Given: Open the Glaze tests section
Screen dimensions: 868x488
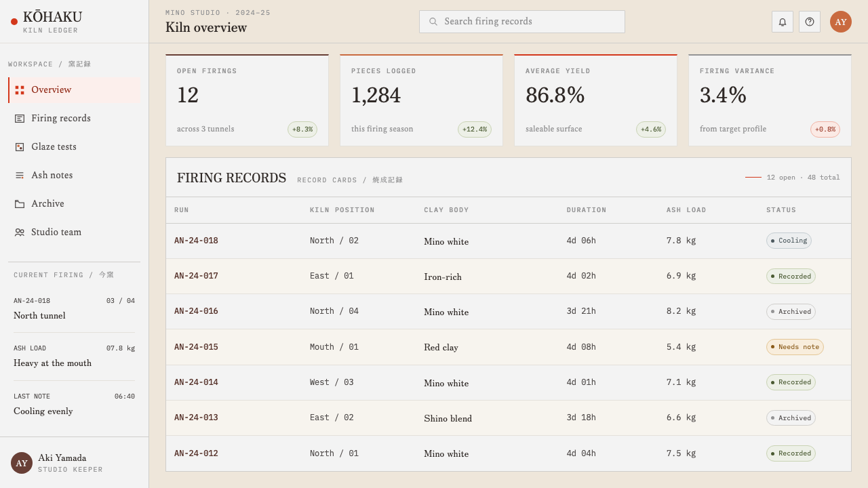Looking at the screenshot, I should coord(75,147).
